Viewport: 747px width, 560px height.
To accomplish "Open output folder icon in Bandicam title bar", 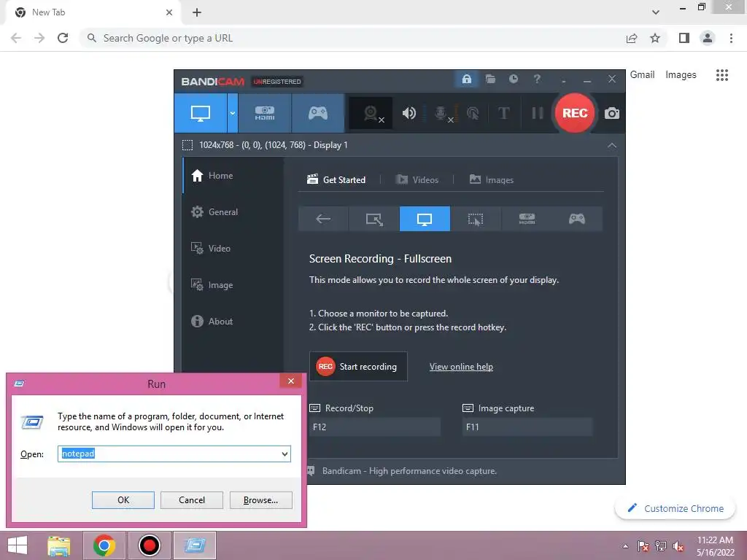I will point(490,79).
